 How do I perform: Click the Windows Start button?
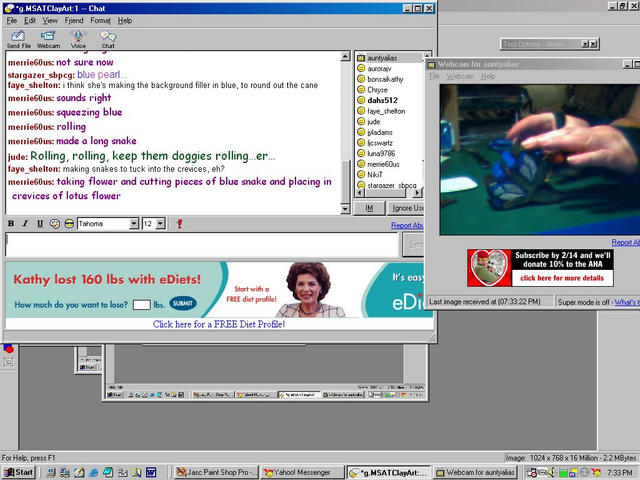tap(19, 472)
